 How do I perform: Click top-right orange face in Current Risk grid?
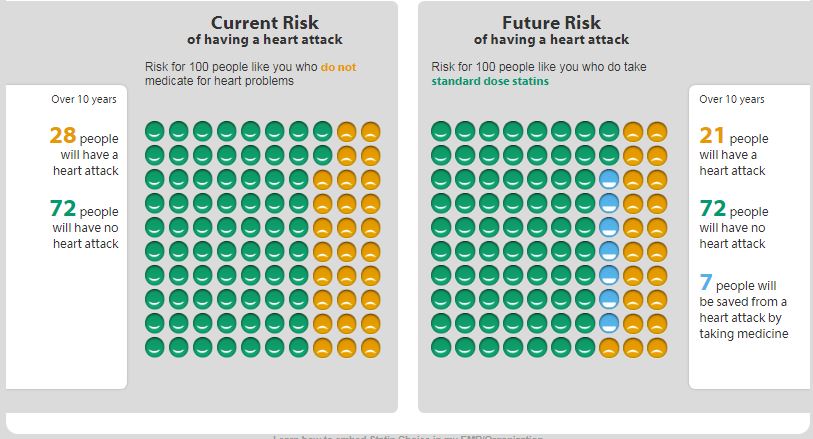371,131
